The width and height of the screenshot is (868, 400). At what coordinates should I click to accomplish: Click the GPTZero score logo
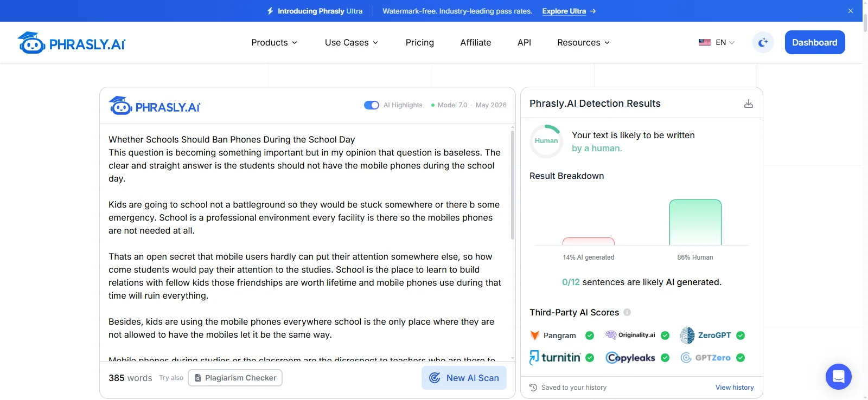tap(706, 358)
